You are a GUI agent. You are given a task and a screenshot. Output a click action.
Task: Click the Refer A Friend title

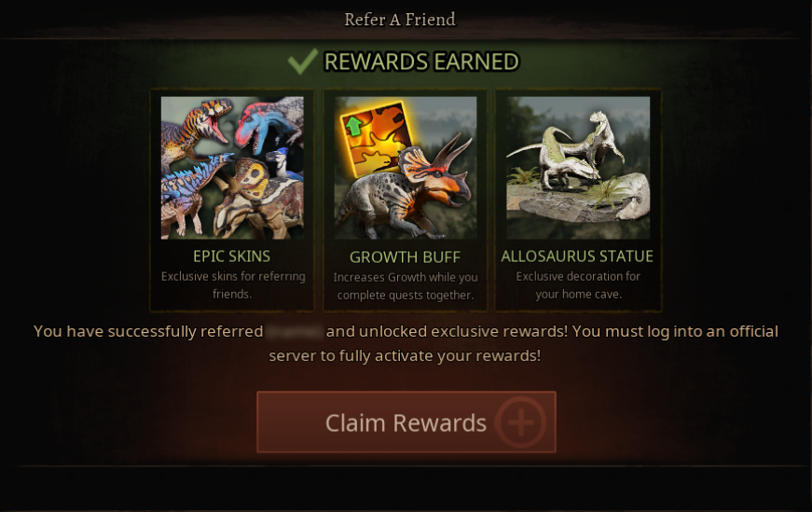pos(400,20)
